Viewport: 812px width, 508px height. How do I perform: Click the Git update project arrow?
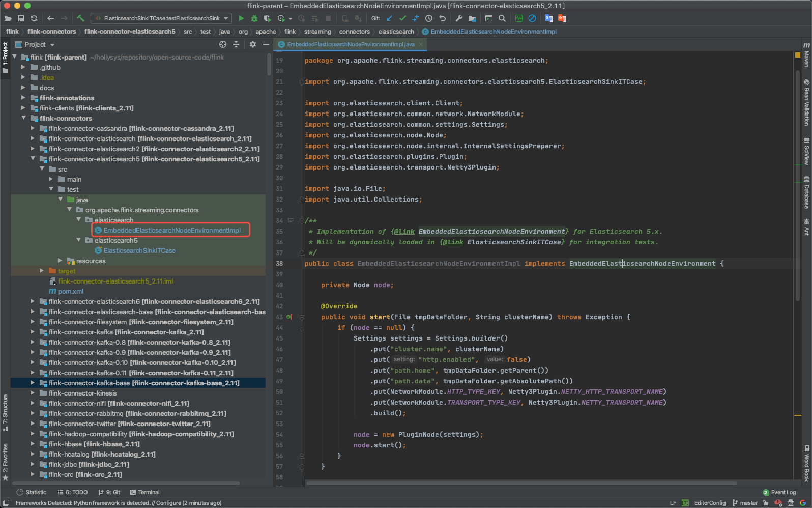coord(389,18)
